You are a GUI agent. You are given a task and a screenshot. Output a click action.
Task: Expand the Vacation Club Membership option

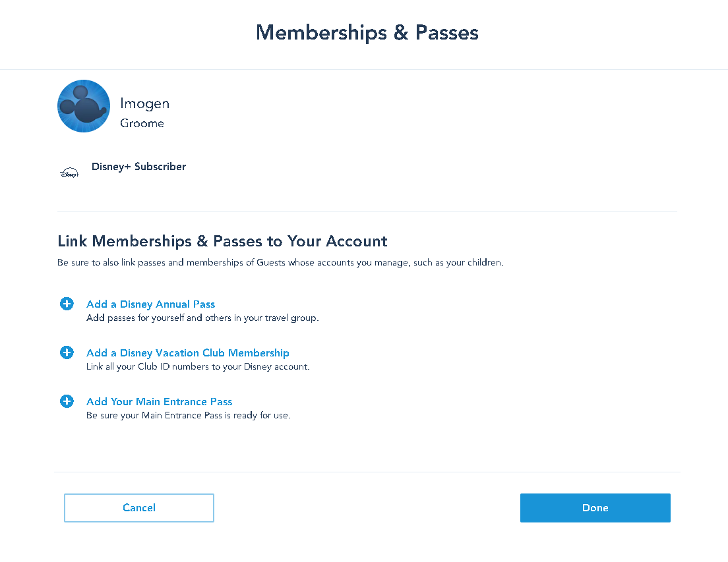coord(188,352)
